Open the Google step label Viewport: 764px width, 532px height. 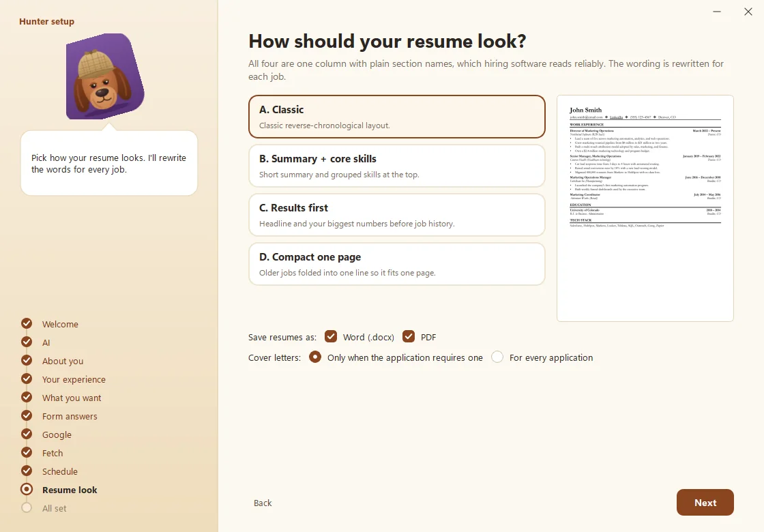pyautogui.click(x=57, y=434)
